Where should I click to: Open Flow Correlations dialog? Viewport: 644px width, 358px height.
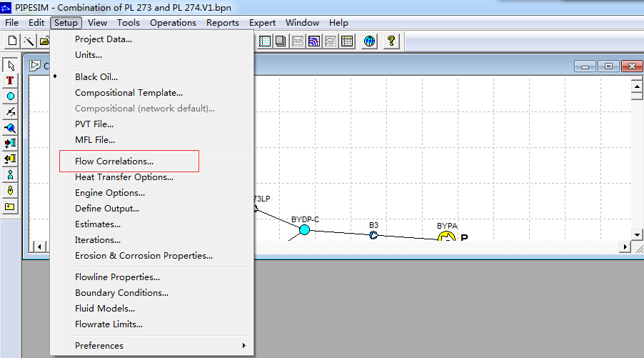[x=114, y=161]
